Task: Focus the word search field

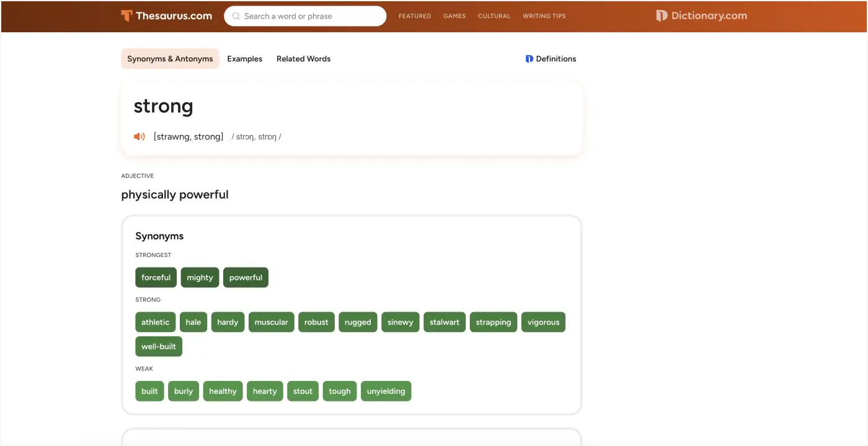Action: 310,16
